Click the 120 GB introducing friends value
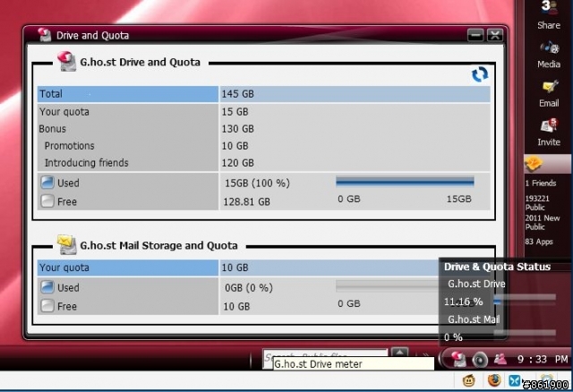Viewport: 573px width, 392px height. pos(237,163)
